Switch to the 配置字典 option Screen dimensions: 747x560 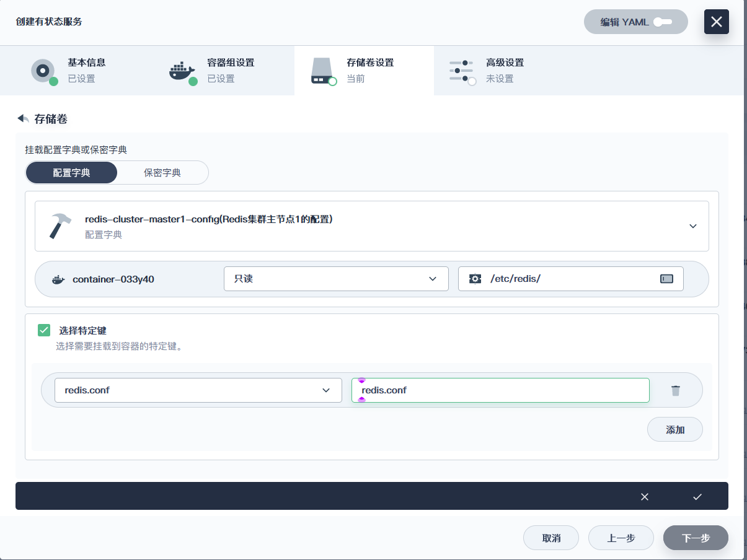(71, 173)
